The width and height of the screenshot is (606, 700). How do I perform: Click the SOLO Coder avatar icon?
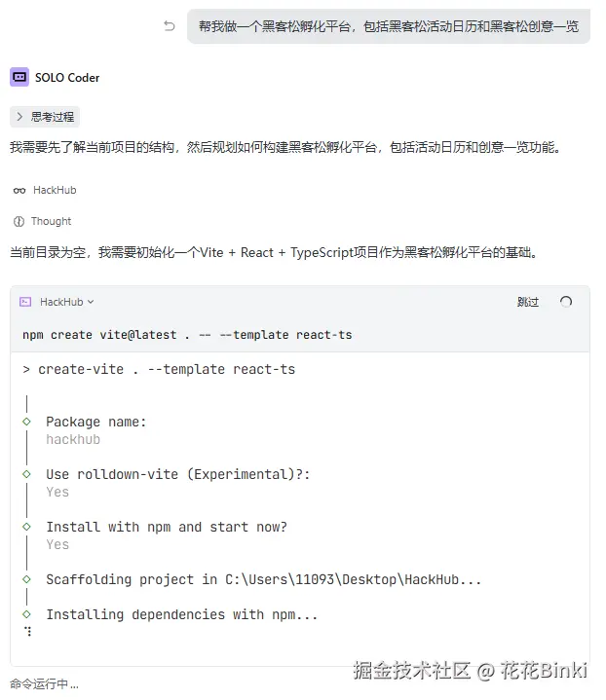pos(19,77)
